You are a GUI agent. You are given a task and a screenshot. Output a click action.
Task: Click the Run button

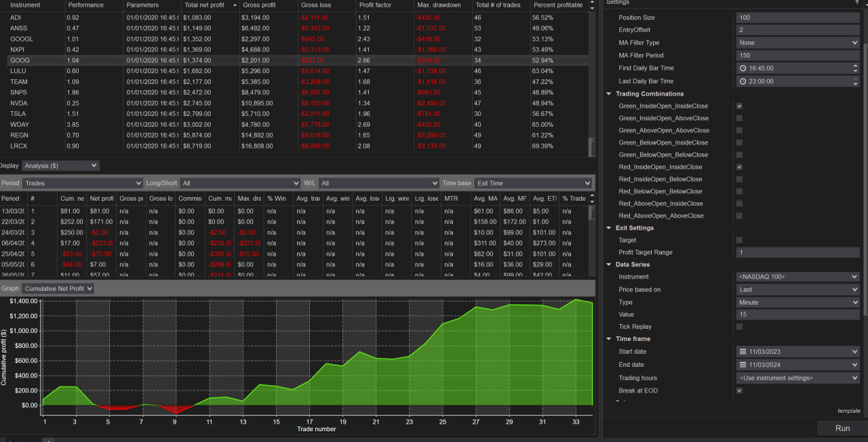coord(842,428)
